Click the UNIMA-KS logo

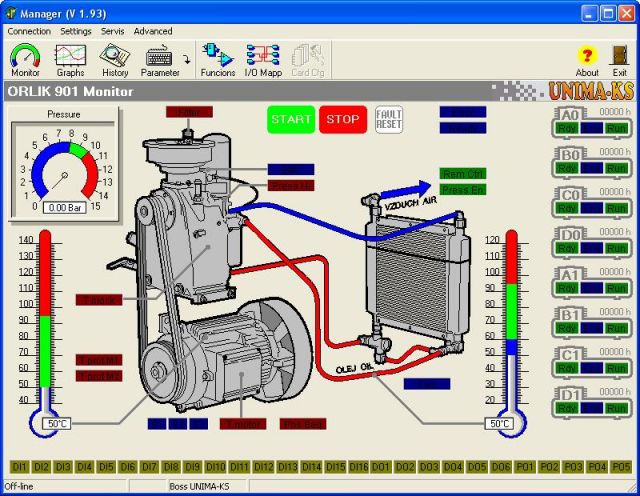[x=591, y=91]
